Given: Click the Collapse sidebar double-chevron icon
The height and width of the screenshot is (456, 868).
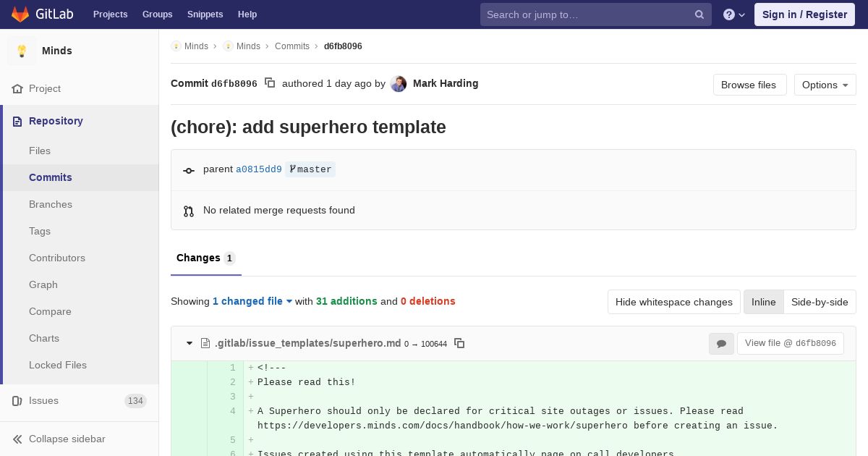Looking at the screenshot, I should (x=17, y=439).
